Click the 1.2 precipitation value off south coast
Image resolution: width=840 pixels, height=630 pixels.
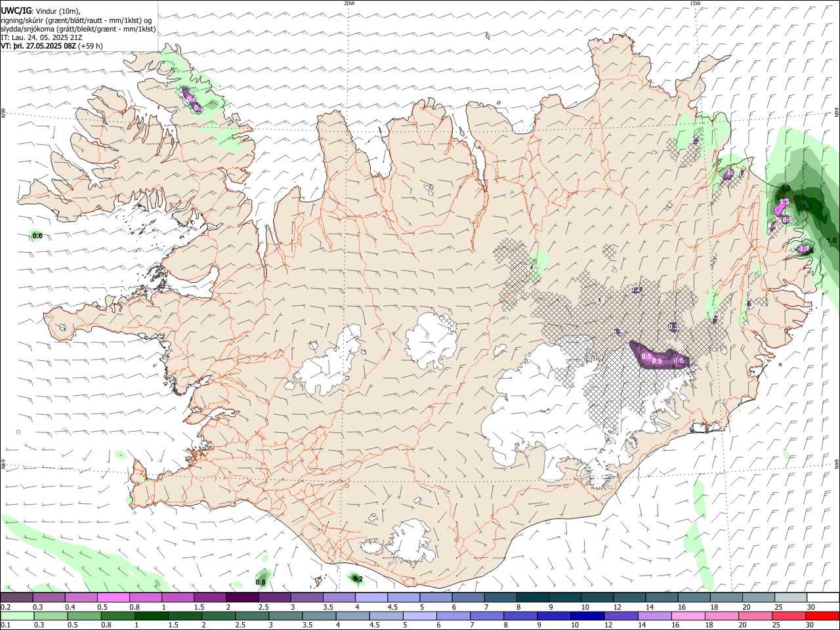pyautogui.click(x=358, y=579)
